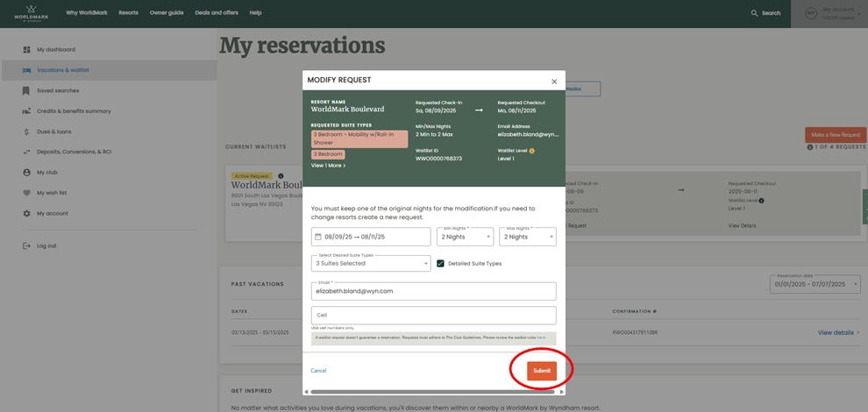Click the Vacations & waitlist bed icon

coord(26,70)
